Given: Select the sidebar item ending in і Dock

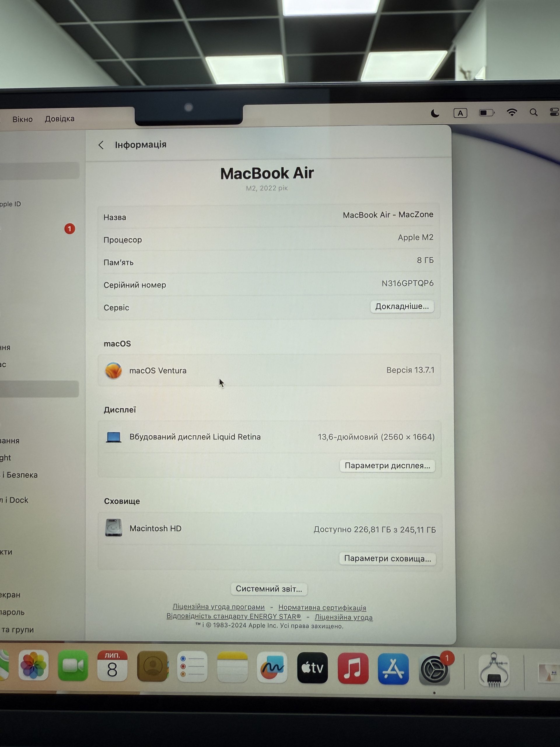Looking at the screenshot, I should coord(14,500).
